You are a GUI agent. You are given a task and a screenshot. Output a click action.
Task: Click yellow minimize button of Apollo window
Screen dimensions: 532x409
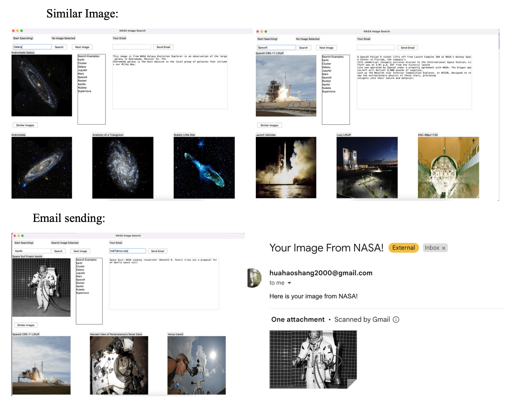click(x=18, y=236)
